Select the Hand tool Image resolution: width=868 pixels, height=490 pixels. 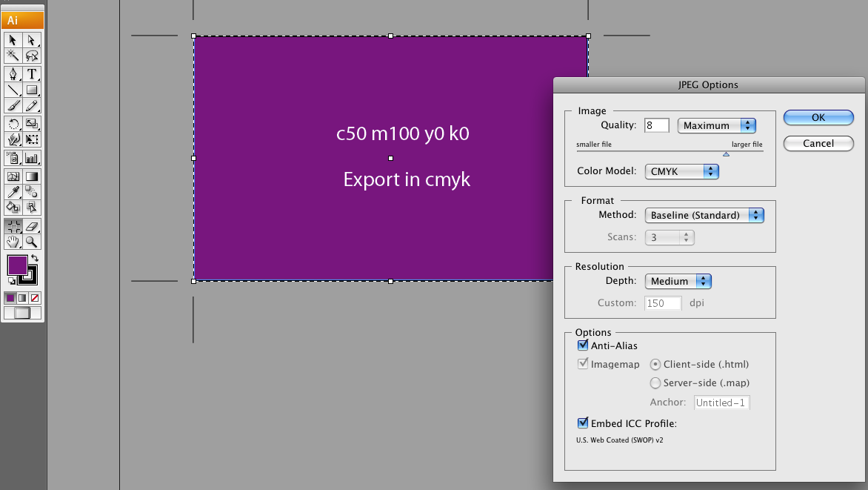click(13, 242)
